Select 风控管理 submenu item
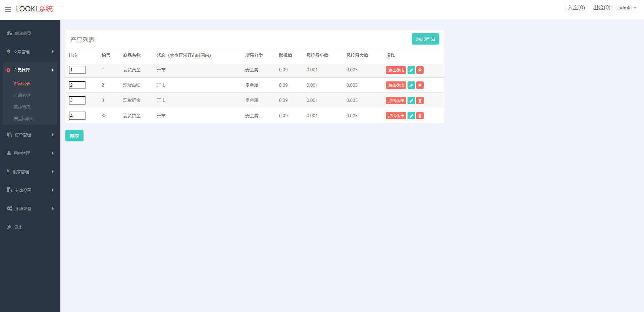Image resolution: width=644 pixels, height=312 pixels. (x=22, y=107)
